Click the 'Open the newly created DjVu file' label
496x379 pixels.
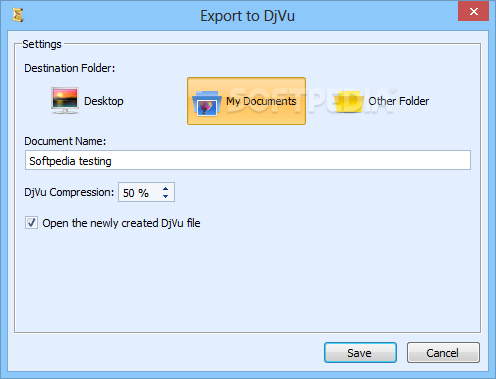pyautogui.click(x=121, y=223)
